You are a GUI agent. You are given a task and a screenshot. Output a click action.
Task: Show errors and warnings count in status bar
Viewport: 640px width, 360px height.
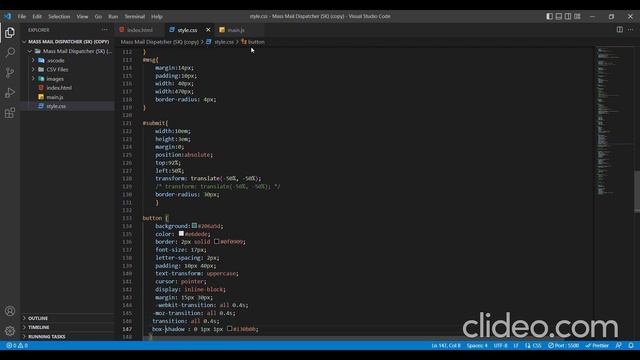17,345
